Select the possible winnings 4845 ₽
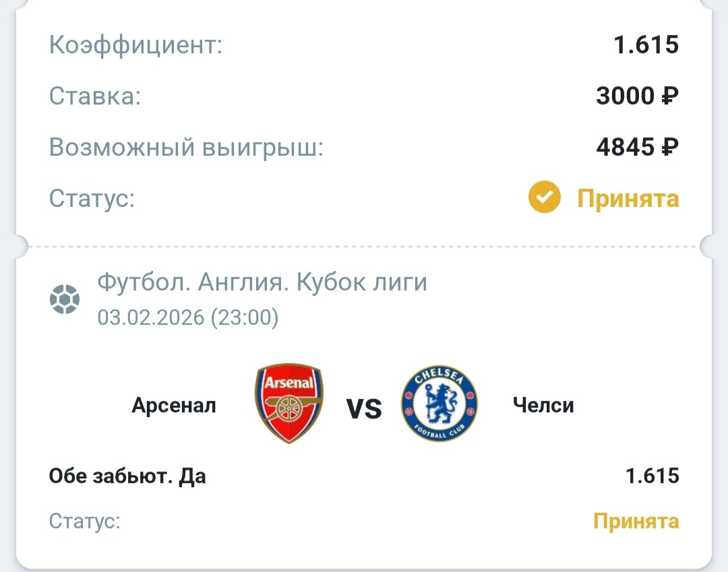The image size is (728, 572). click(637, 147)
